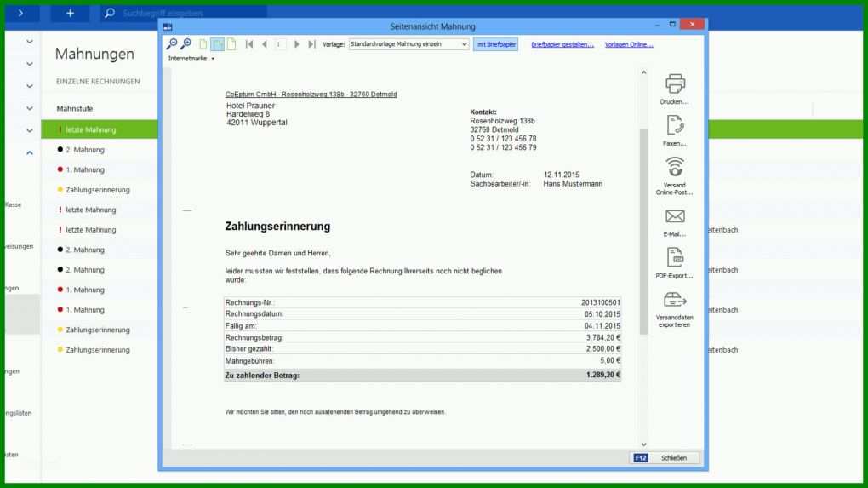Open Briefpapier gestalten link
The height and width of the screenshot is (488, 868).
562,44
